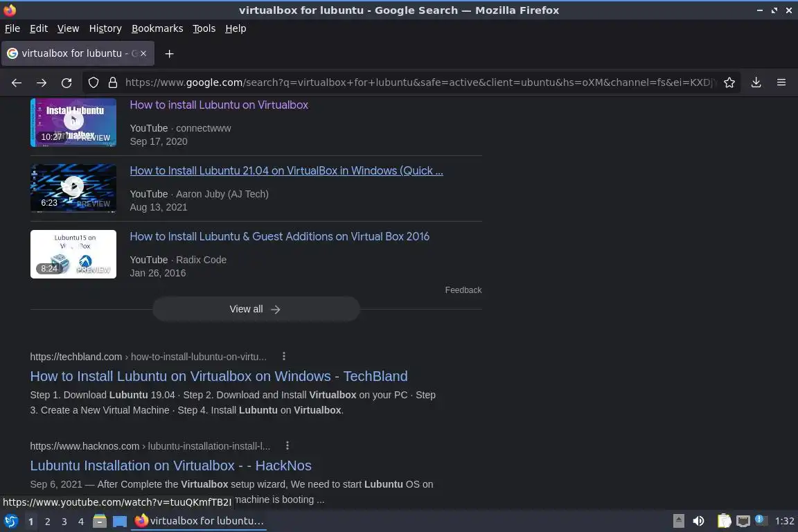Open the three-dot menu beside techbland.com

[284, 356]
